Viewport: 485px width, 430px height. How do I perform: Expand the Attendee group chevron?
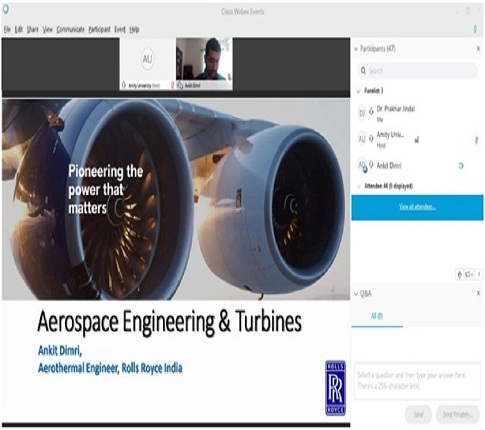(359, 186)
